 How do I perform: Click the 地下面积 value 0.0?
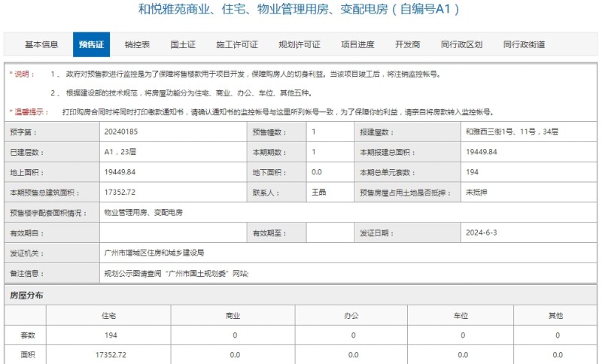pos(317,172)
